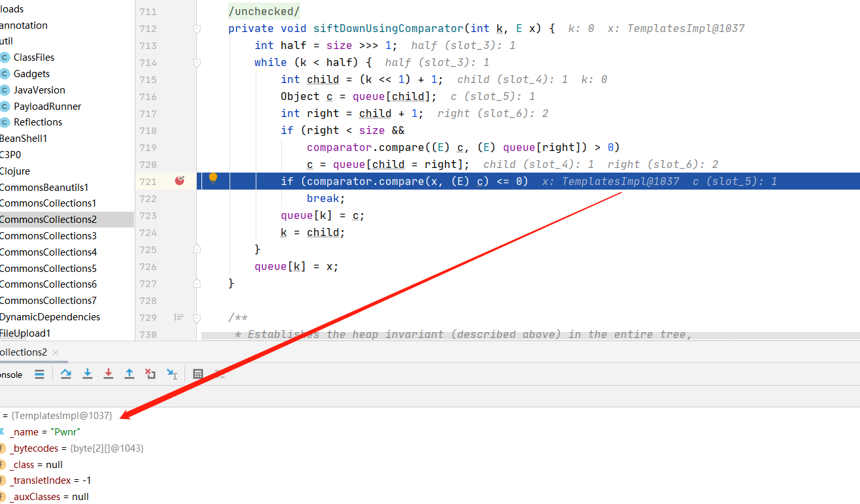The width and height of the screenshot is (860, 504).
Task: Select C3P0 in project tree
Action: click(11, 155)
